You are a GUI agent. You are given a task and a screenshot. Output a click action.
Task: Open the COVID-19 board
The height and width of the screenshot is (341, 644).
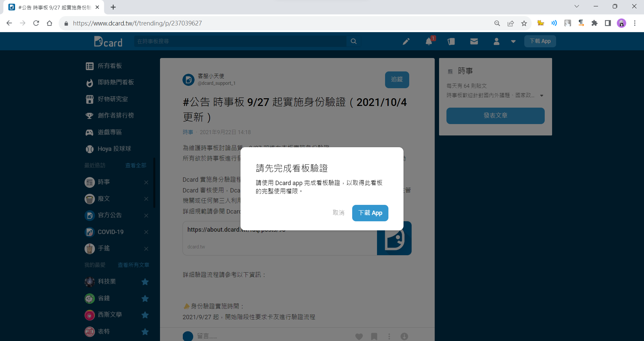click(104, 232)
